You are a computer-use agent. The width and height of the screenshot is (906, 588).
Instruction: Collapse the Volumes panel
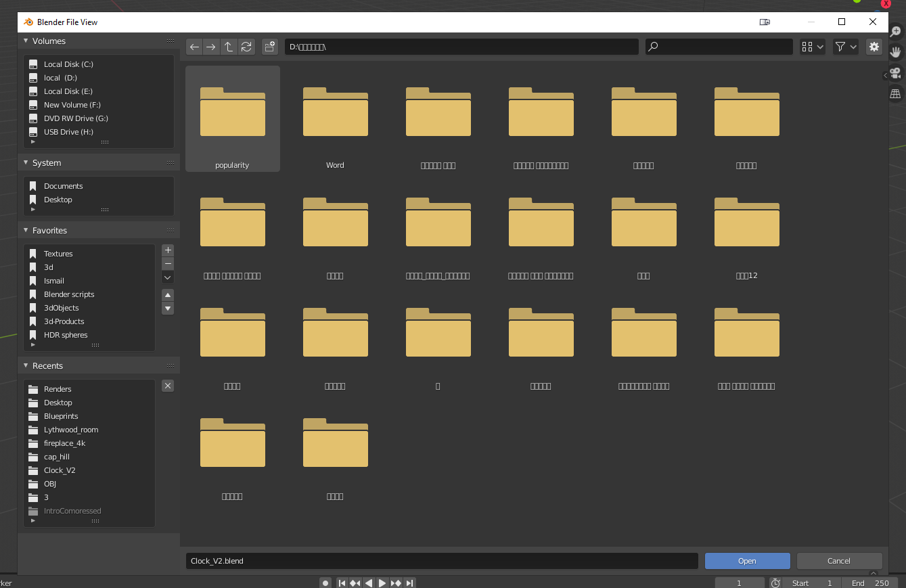26,41
